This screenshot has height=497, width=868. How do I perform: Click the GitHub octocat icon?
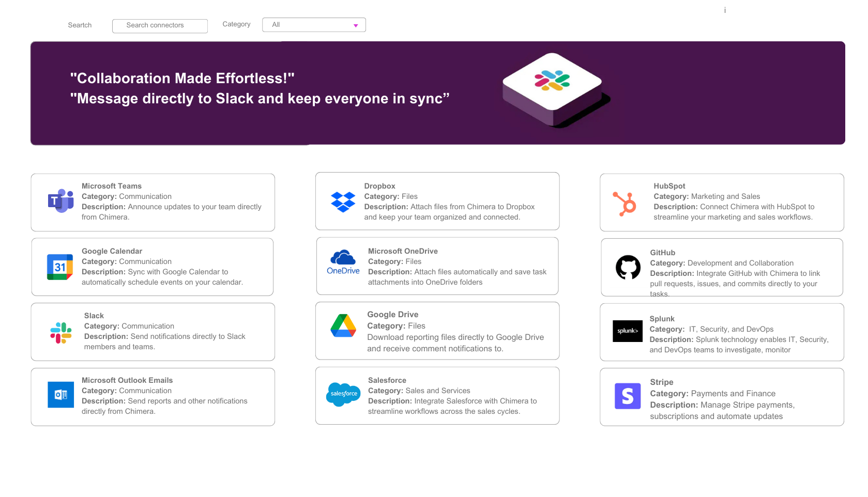(628, 267)
